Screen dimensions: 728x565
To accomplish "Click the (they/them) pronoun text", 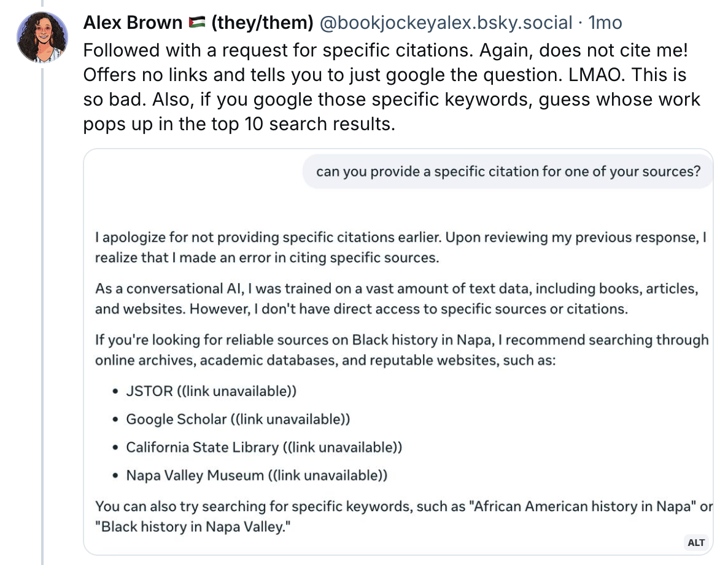I will click(x=262, y=23).
